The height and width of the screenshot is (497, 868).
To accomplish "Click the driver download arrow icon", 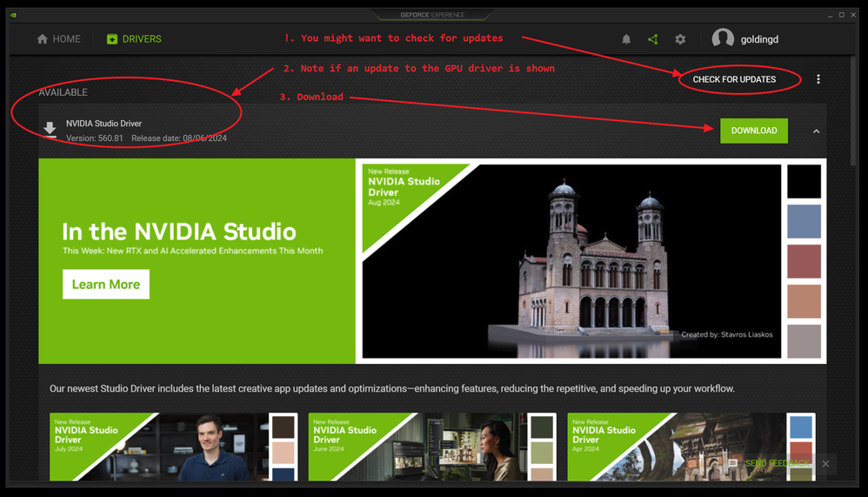I will coord(50,130).
